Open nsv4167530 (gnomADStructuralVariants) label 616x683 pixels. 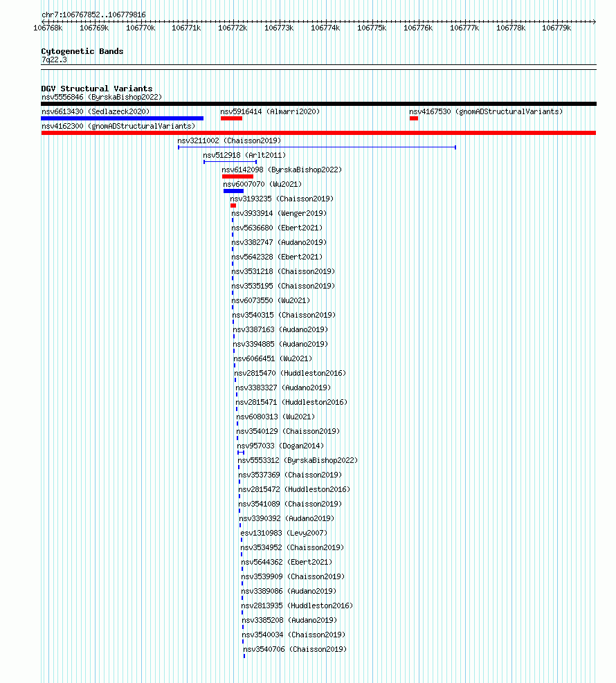pos(486,111)
